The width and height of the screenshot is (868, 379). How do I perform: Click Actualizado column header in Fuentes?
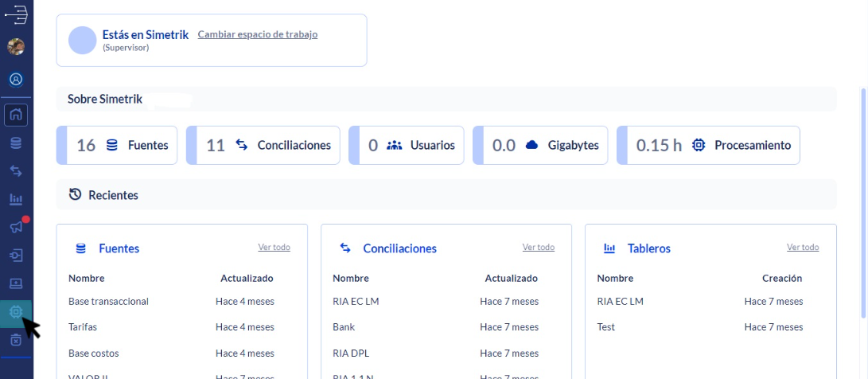click(x=247, y=278)
